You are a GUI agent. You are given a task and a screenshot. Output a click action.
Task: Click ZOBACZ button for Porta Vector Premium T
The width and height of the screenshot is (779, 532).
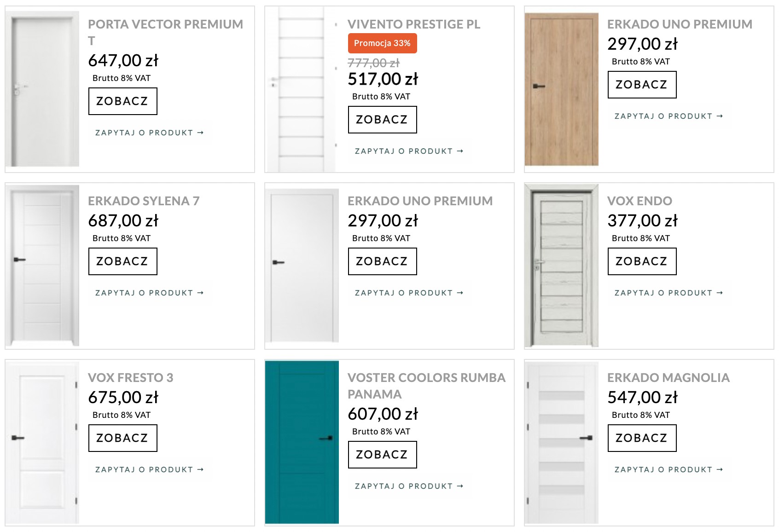click(123, 101)
